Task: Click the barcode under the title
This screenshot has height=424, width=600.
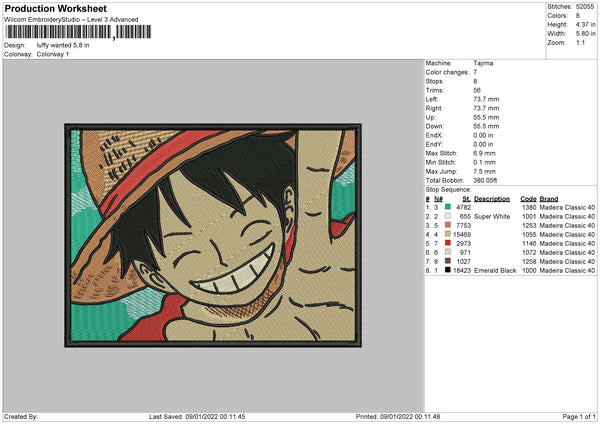Action: (78, 32)
